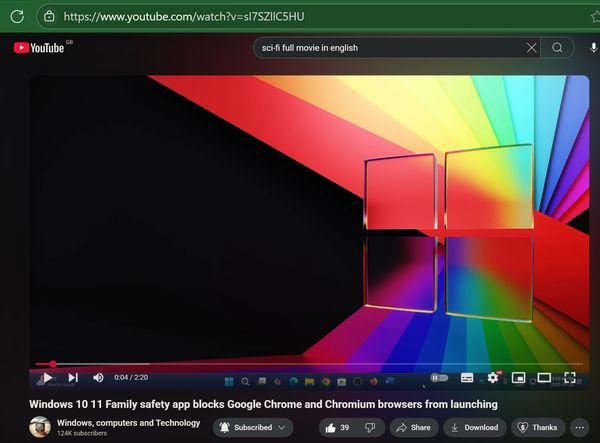Enter fullscreen video mode
600x443 pixels.
coord(570,377)
